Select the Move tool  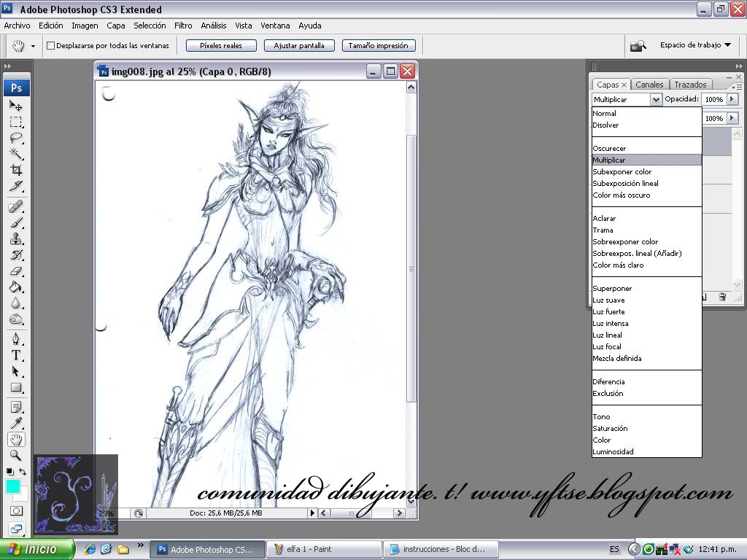pos(16,106)
